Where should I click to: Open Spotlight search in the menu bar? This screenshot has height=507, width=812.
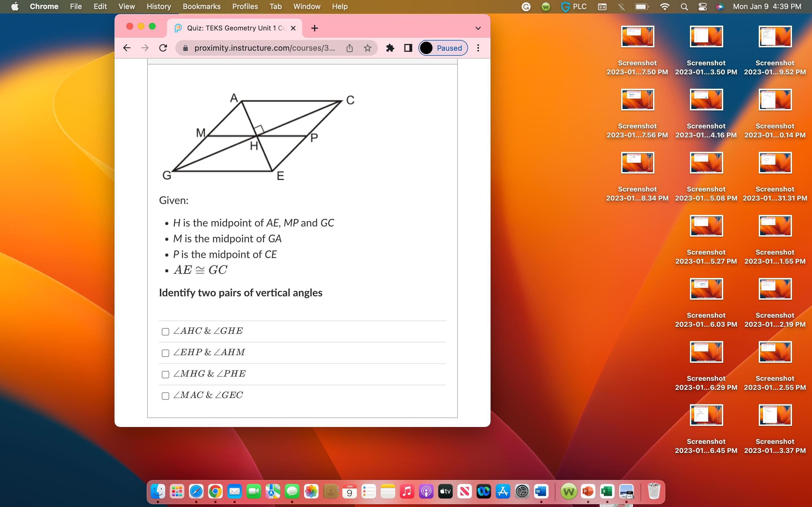[x=684, y=7]
